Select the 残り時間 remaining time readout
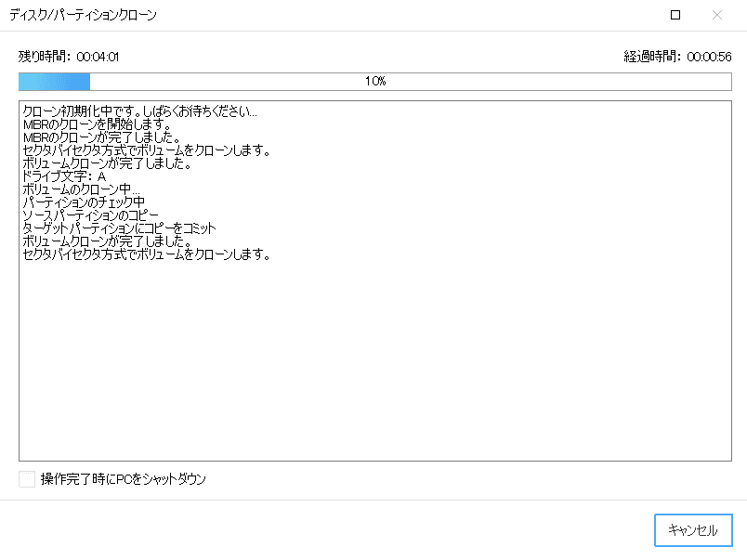This screenshot has height=560, width=747. (x=69, y=57)
